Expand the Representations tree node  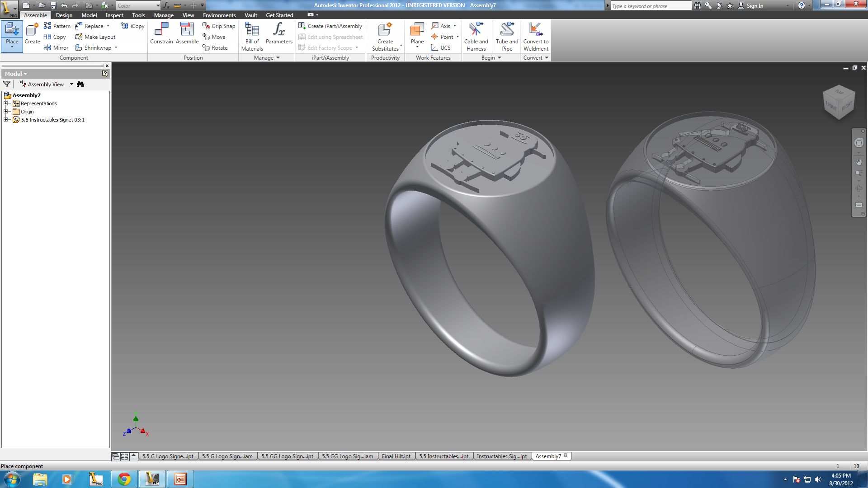(x=6, y=103)
